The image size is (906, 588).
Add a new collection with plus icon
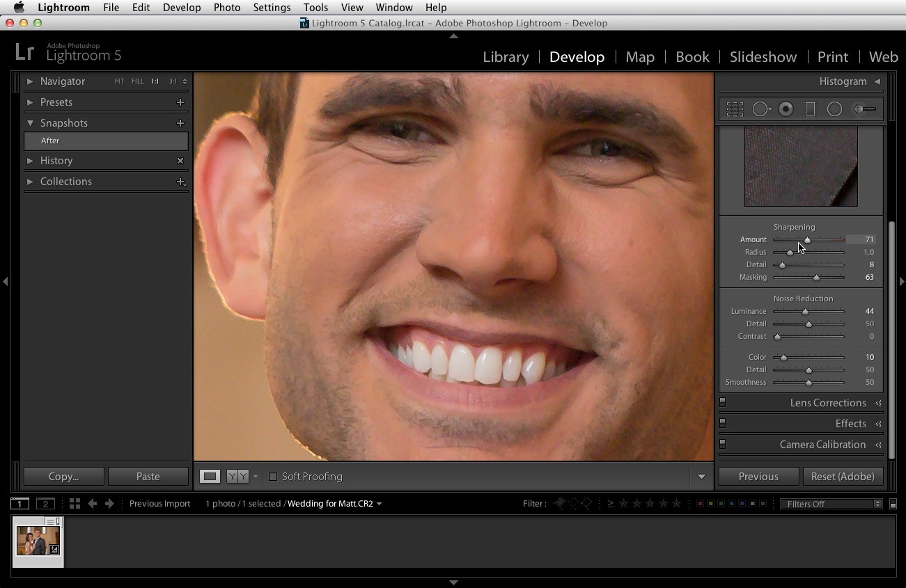click(180, 182)
